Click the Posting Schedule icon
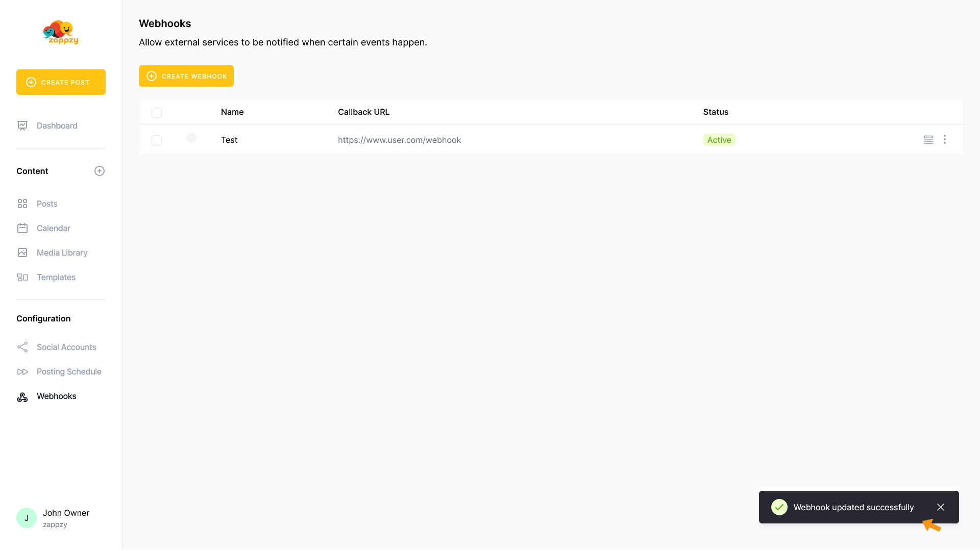The height and width of the screenshot is (551, 980). coord(22,371)
